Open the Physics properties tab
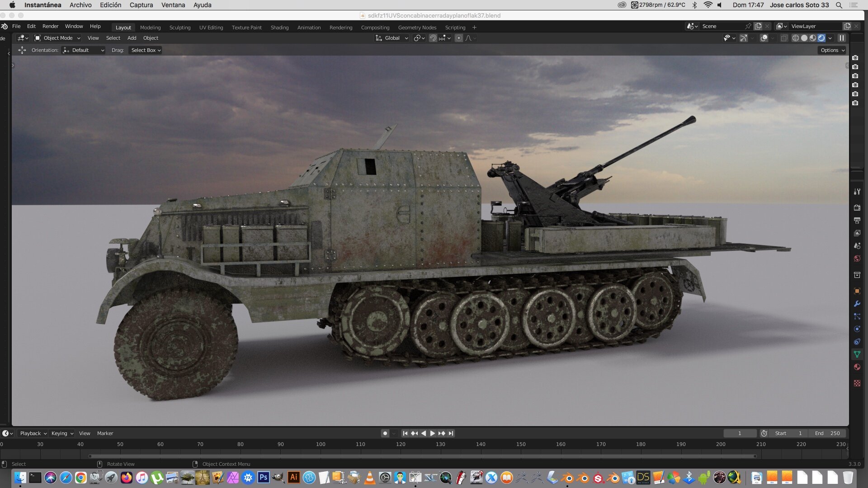868x488 pixels. tap(857, 329)
